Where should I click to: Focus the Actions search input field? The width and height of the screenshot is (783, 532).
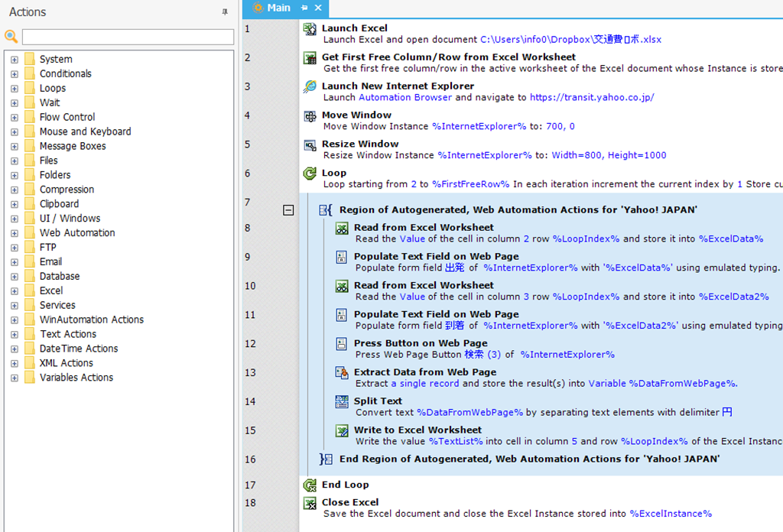click(x=128, y=37)
